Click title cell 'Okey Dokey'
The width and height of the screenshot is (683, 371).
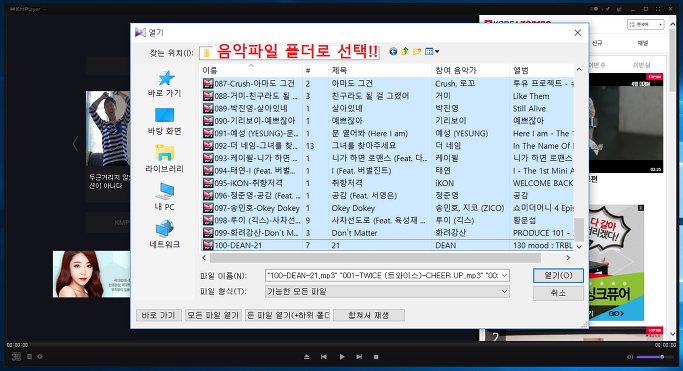tap(353, 208)
